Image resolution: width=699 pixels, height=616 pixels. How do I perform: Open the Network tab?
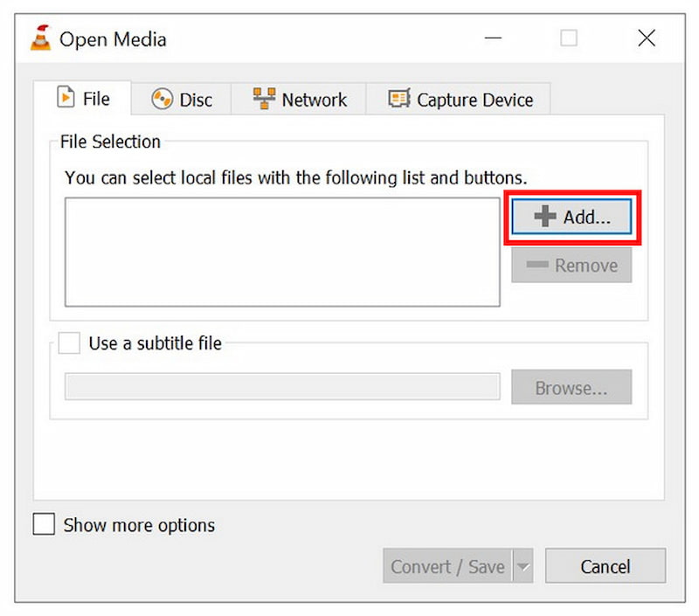pyautogui.click(x=300, y=99)
